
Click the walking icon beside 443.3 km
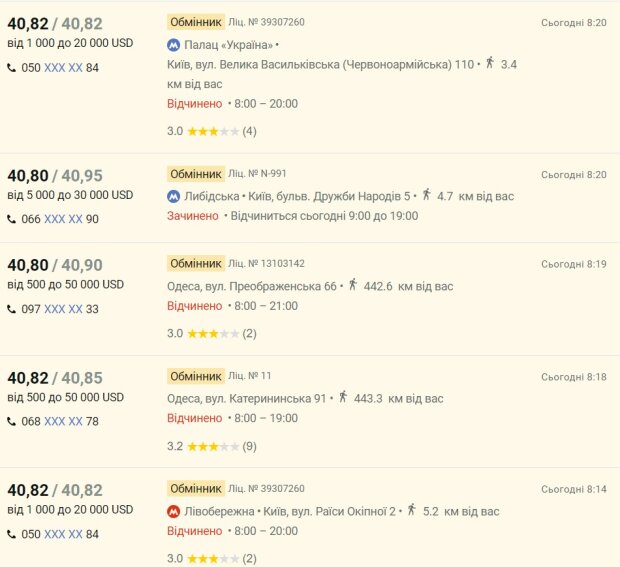(343, 397)
